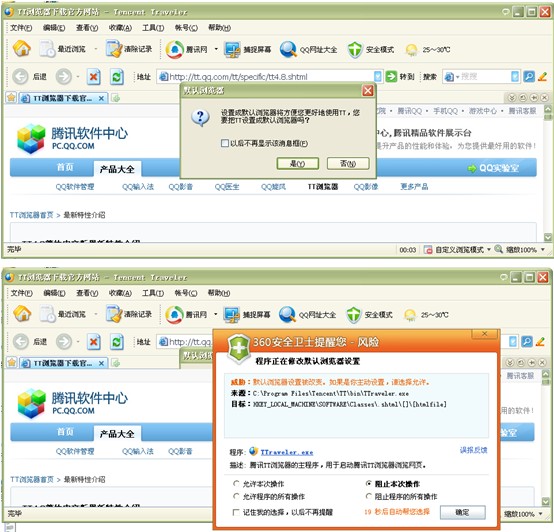Click the green refresh icon in top browser
The height and width of the screenshot is (532, 554).
tap(117, 77)
